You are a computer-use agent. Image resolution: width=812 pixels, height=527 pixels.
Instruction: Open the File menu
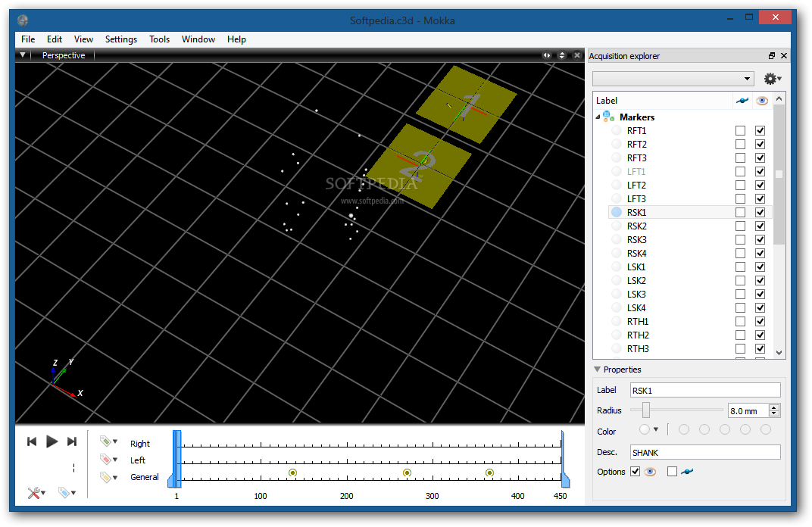coord(28,39)
